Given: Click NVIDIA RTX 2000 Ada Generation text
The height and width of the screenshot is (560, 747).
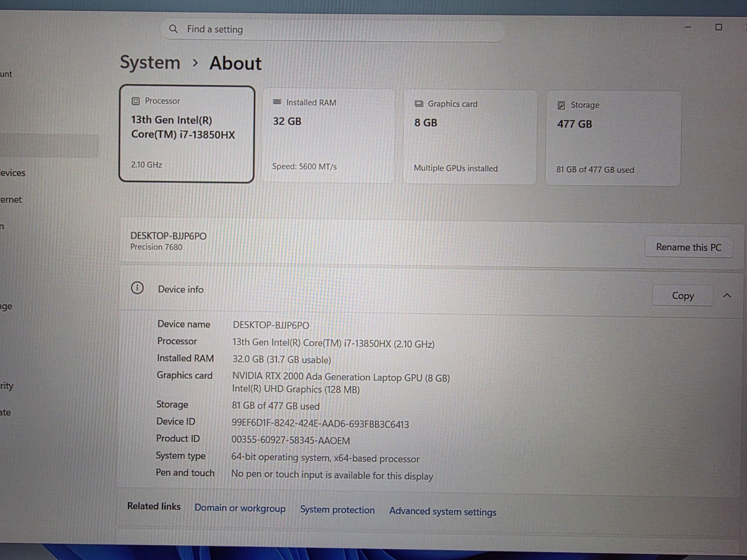Looking at the screenshot, I should (341, 377).
